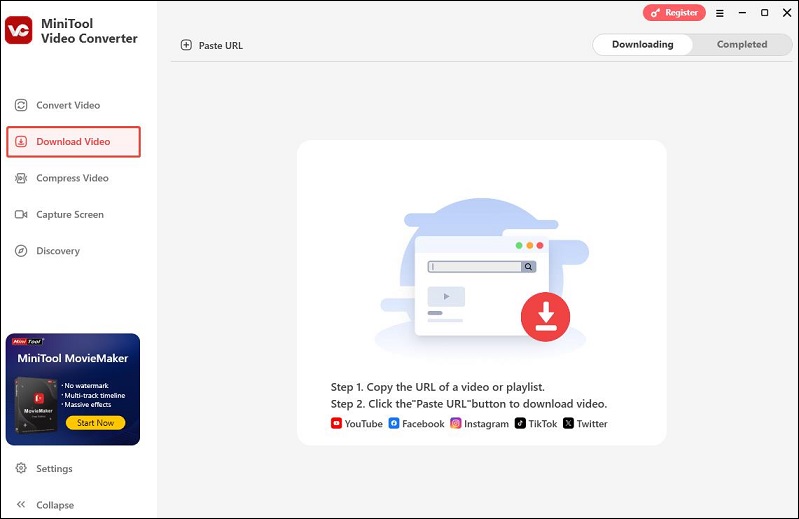Click the YouTube icon
This screenshot has height=519, width=799.
336,423
